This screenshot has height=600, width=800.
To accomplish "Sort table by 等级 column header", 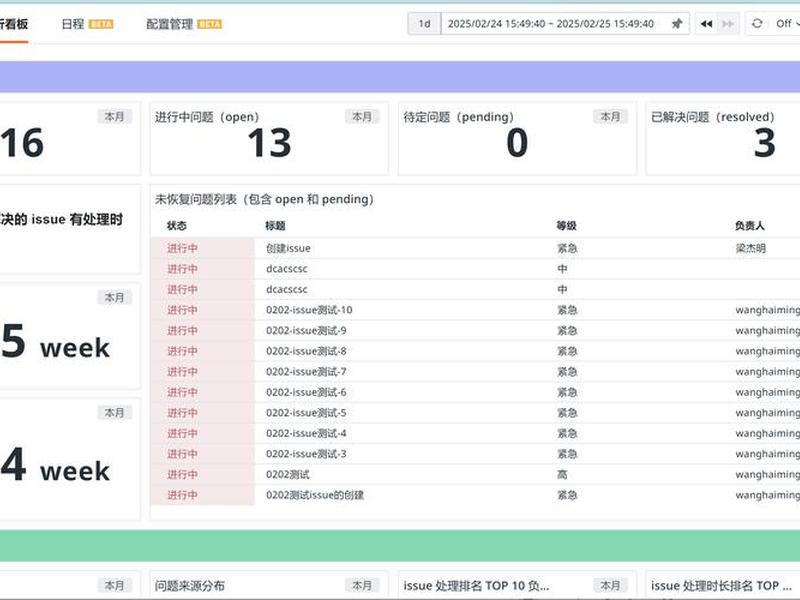I will click(566, 226).
